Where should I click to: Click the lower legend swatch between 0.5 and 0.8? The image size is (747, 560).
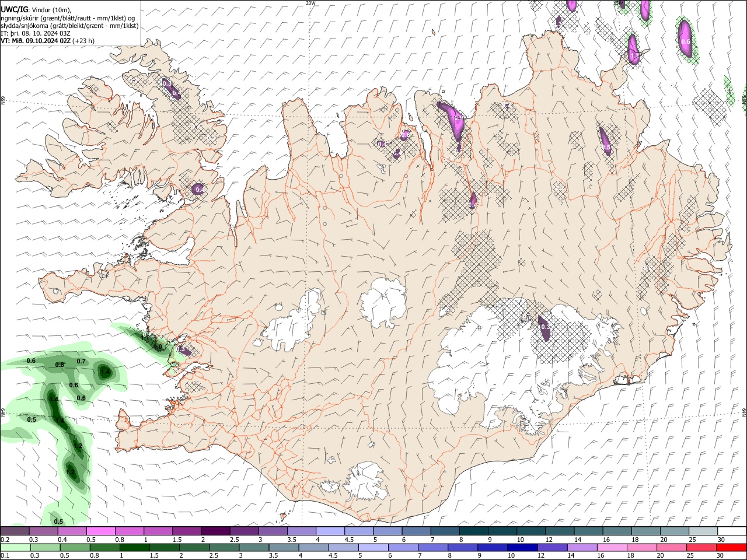coord(75,547)
